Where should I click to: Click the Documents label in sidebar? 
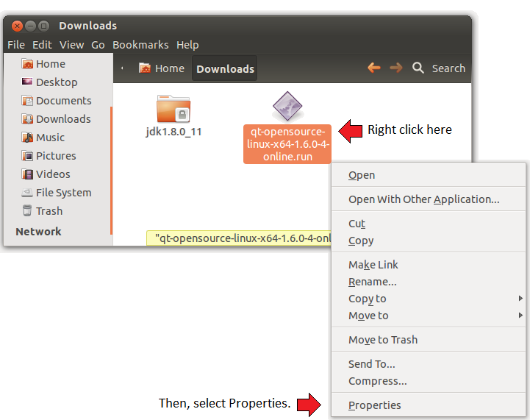click(x=63, y=101)
